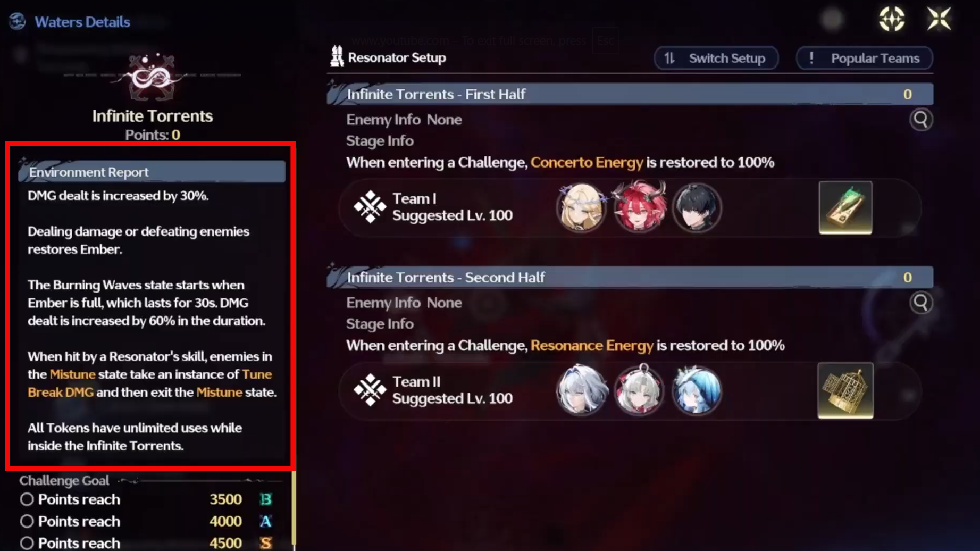Select the blue-haired resonator in Team II
This screenshot has height=551, width=980.
coord(697,390)
